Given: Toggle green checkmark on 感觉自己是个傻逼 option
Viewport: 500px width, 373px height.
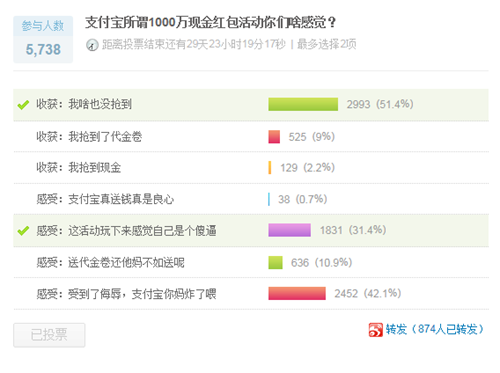Looking at the screenshot, I should pyautogui.click(x=23, y=230).
